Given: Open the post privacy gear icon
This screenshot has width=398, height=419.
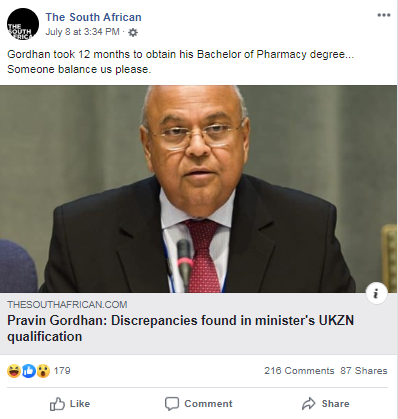Looking at the screenshot, I should 133,32.
